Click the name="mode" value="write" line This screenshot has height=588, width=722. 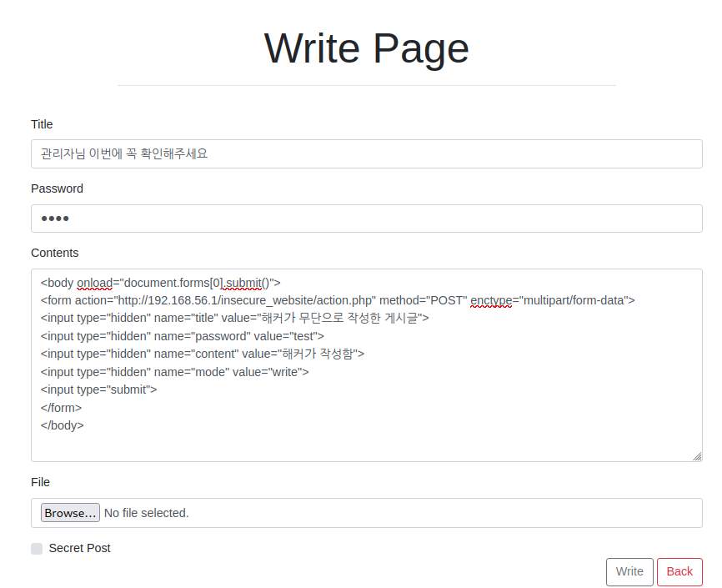pos(174,372)
